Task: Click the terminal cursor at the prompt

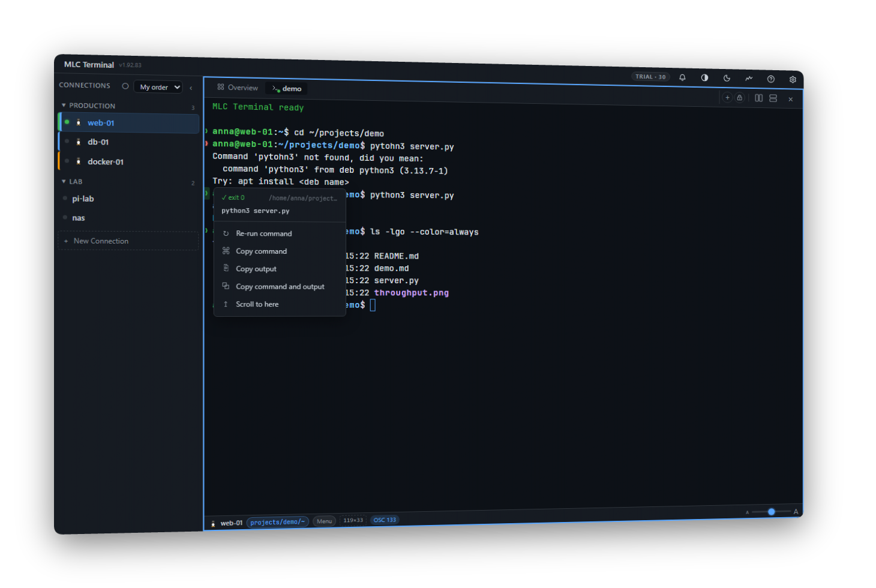Action: [x=373, y=305]
